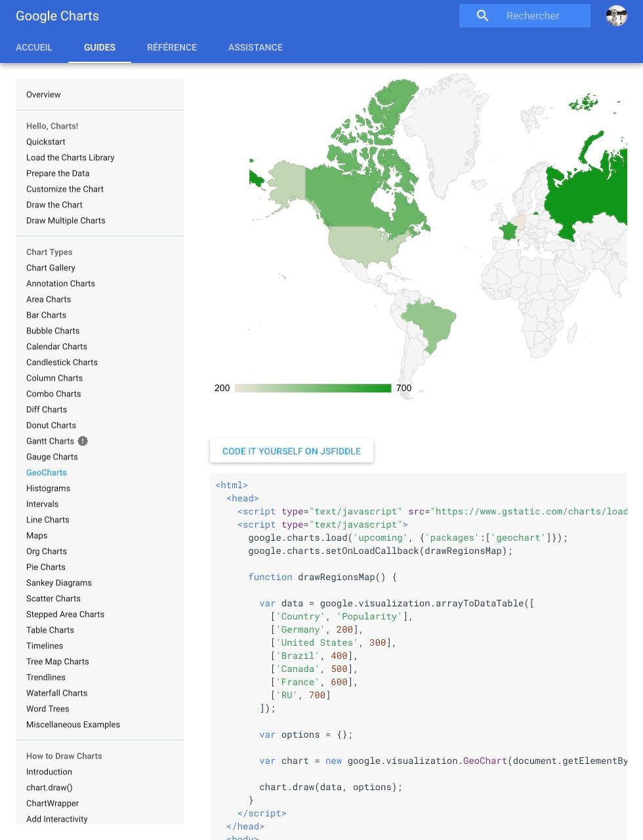The image size is (643, 840).
Task: Switch to the ACCUEIL tab
Action: pyautogui.click(x=34, y=47)
